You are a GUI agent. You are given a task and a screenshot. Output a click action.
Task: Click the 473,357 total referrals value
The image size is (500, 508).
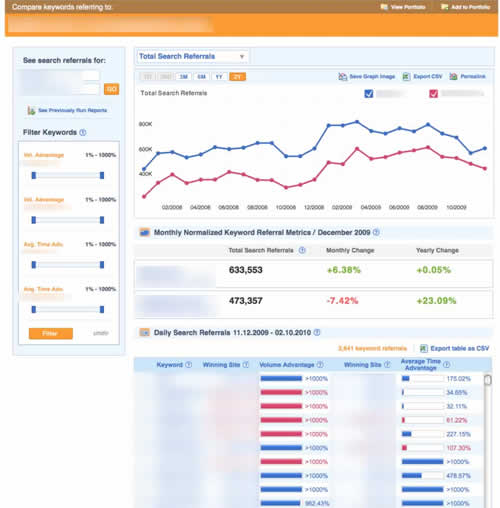point(246,301)
